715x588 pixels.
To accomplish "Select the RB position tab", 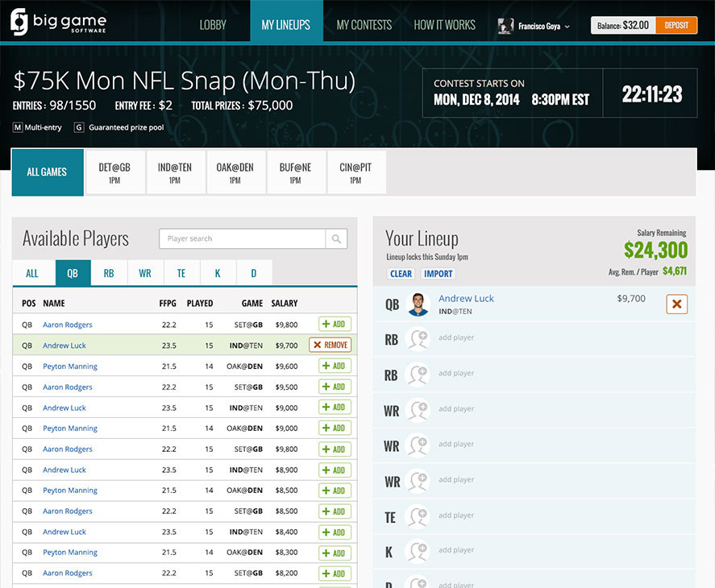I will click(x=109, y=273).
